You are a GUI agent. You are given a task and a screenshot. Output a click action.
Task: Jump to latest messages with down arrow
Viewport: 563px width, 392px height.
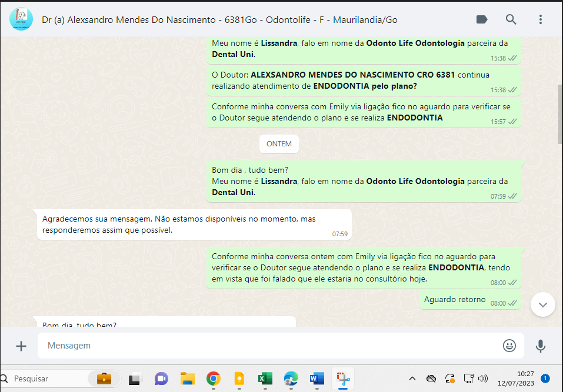click(543, 304)
